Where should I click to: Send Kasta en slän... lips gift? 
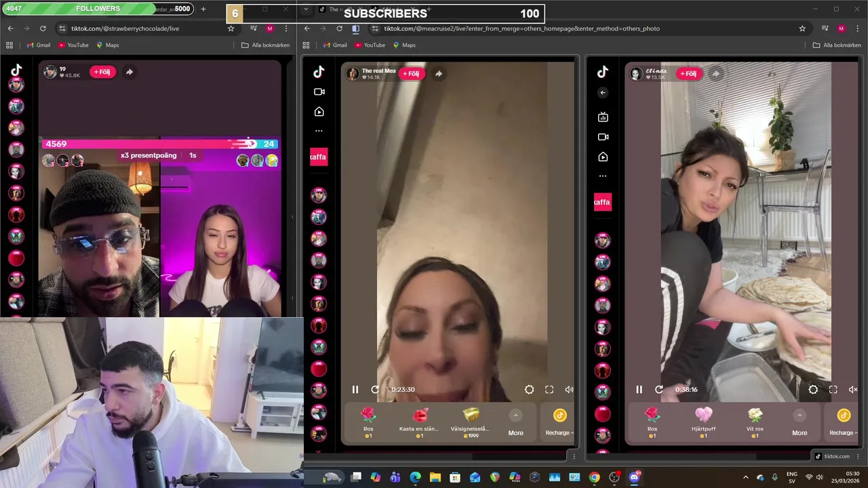[419, 422]
